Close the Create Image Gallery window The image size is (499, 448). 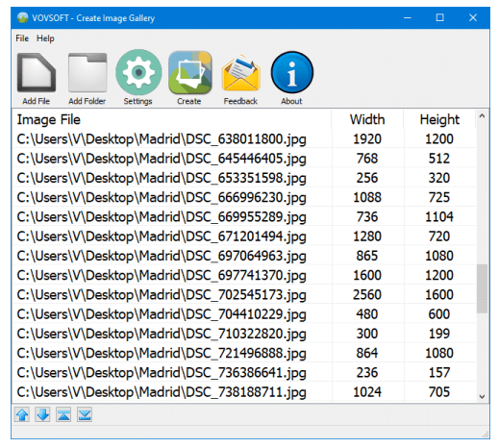point(473,17)
